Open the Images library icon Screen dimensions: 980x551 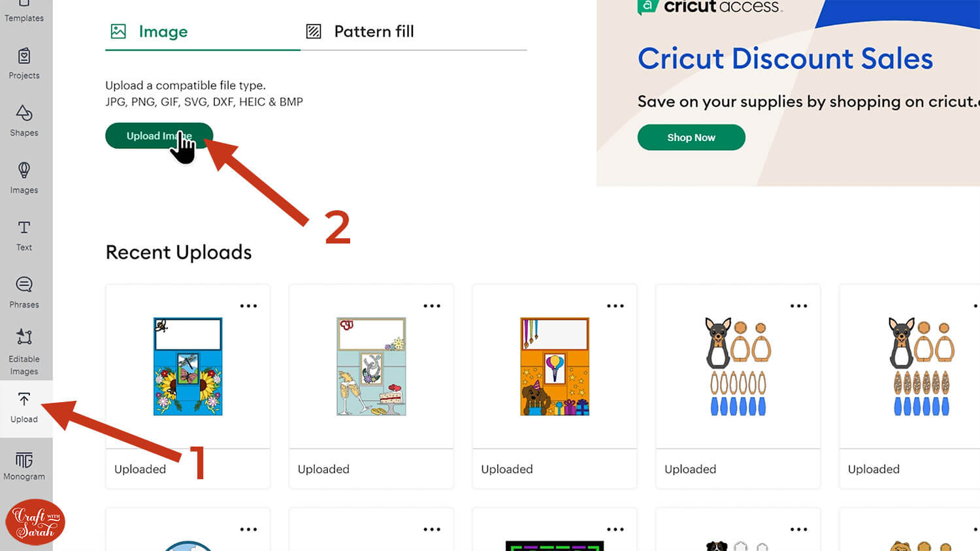tap(24, 178)
